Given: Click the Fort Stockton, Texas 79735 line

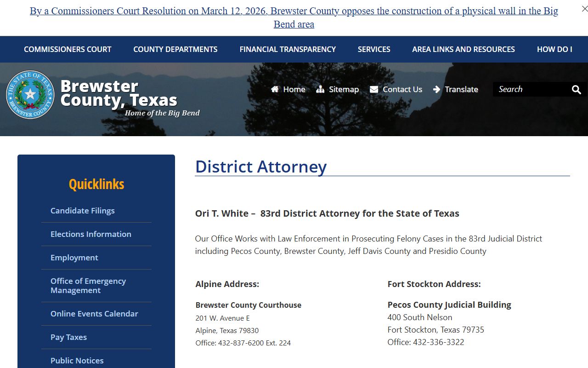Looking at the screenshot, I should point(436,330).
